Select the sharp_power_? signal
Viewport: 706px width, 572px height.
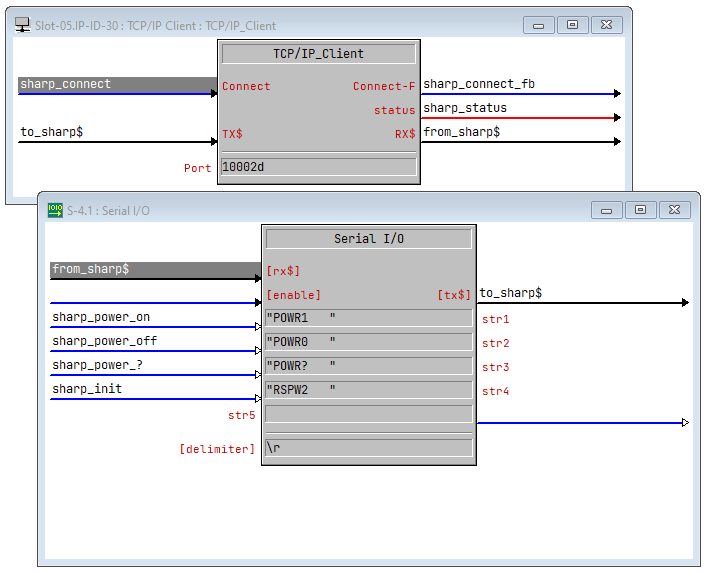click(x=97, y=365)
